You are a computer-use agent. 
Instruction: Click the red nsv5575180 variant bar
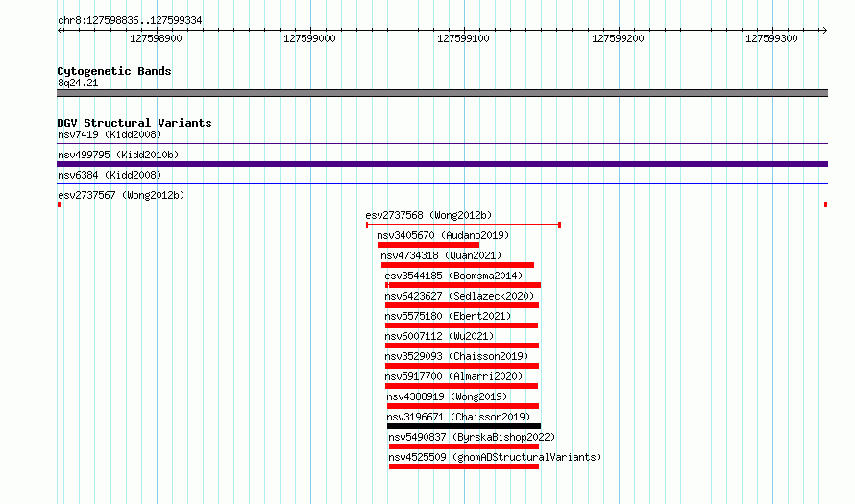(461, 325)
